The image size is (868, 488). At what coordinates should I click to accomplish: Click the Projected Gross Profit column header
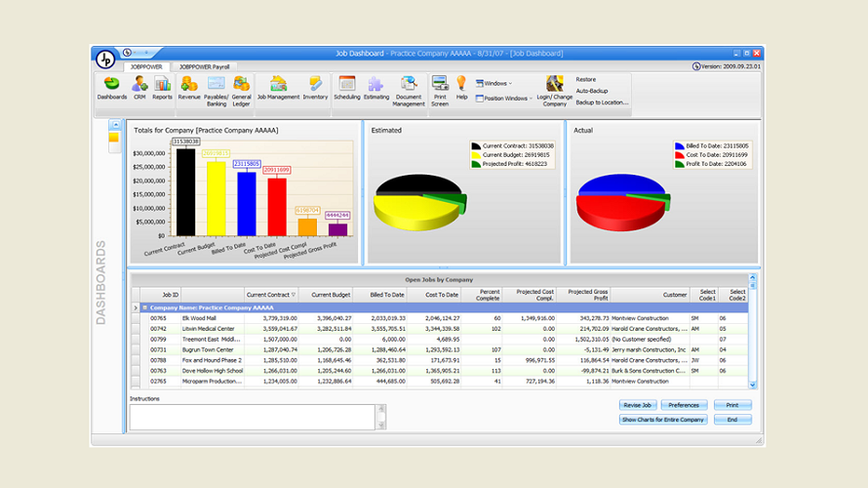click(583, 295)
